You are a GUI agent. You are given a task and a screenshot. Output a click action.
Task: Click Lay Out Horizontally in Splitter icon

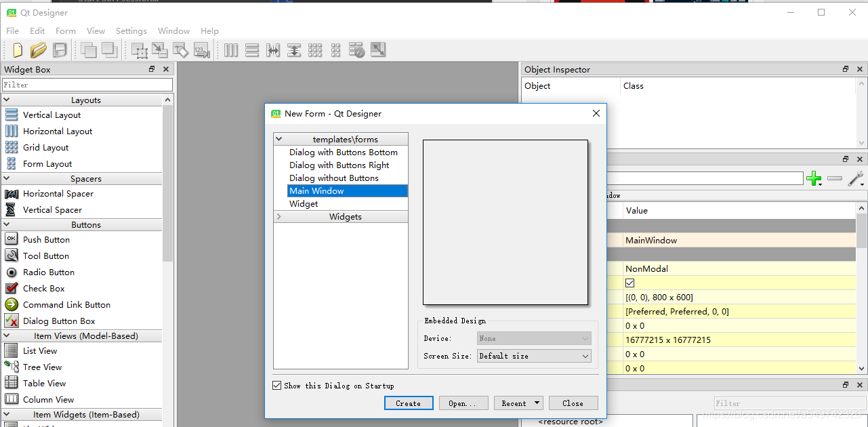click(273, 49)
